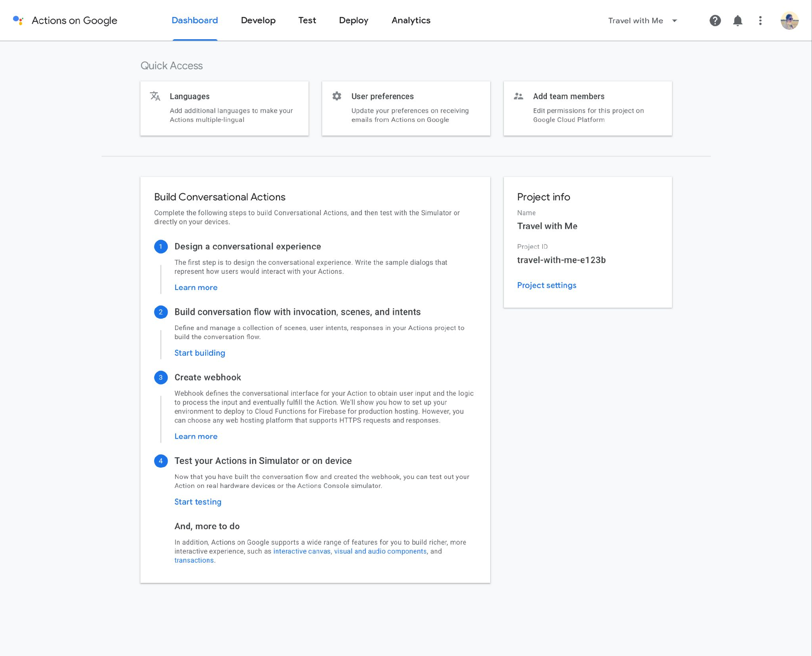Click Learn more under Design a conversational experience
The image size is (812, 656).
(196, 288)
